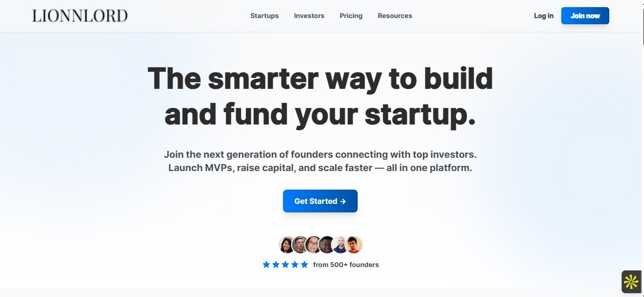Screen dimensions: 644x297
Task: Click the last founder avatar in red shirt
Action: [x=354, y=245]
